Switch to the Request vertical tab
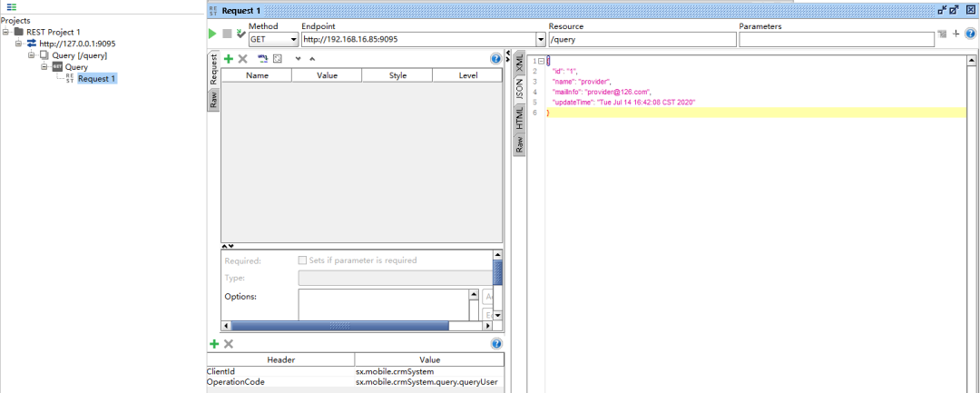The width and height of the screenshot is (980, 393). [213, 69]
